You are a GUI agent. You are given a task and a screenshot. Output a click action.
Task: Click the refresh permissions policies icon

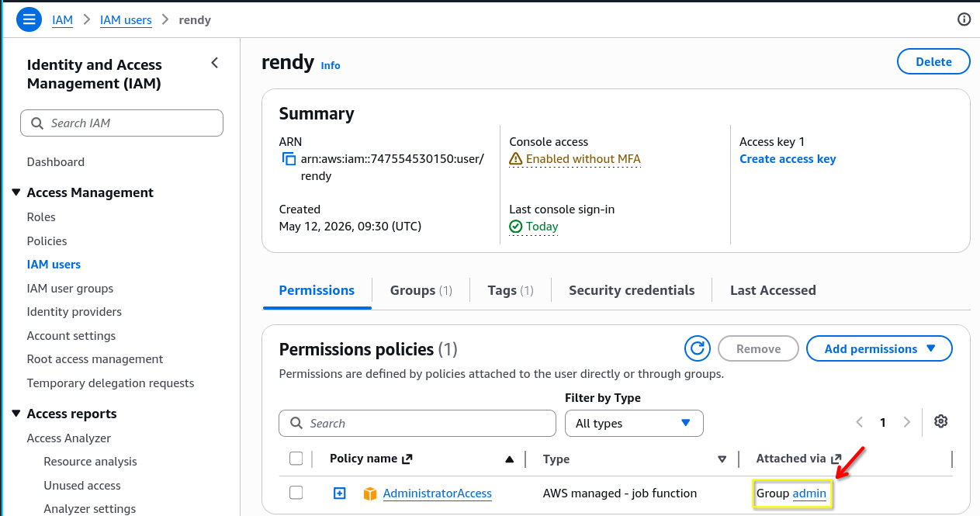[698, 348]
